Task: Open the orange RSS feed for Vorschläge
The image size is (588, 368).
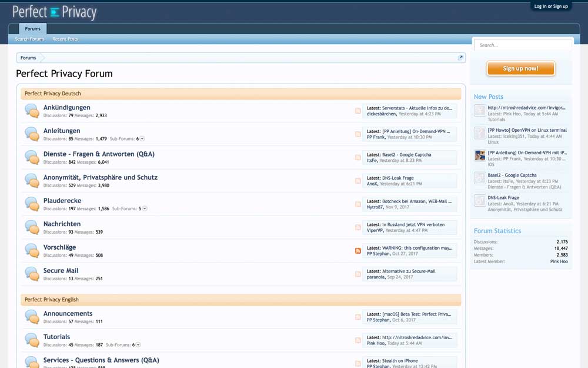Action: click(358, 250)
